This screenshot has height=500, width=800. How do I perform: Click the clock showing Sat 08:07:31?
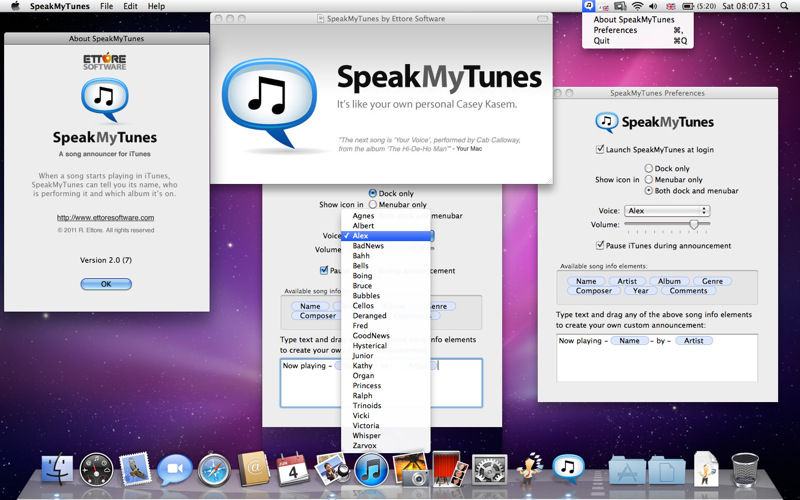[x=746, y=6]
